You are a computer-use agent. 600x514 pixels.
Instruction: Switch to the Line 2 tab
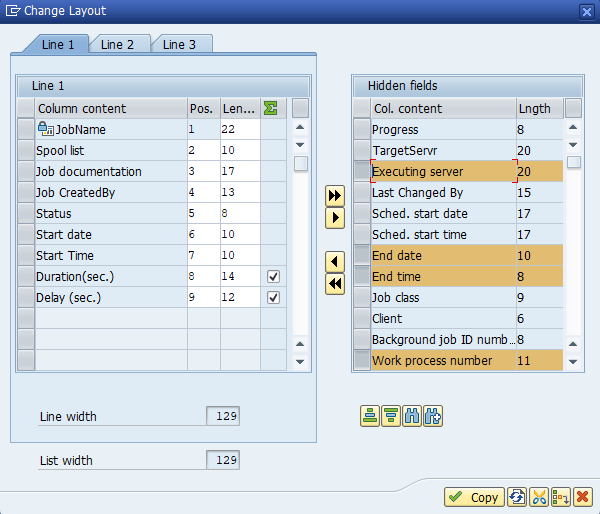coord(118,44)
